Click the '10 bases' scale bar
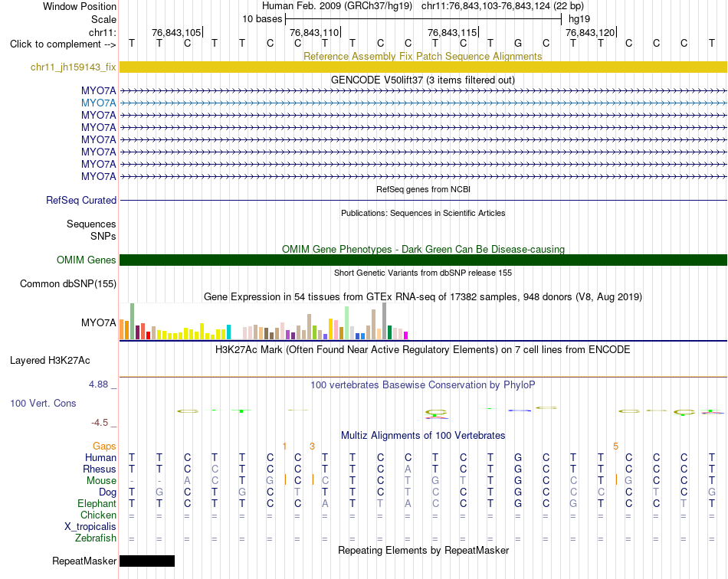Screen dimensions: 728x579 (x=423, y=19)
